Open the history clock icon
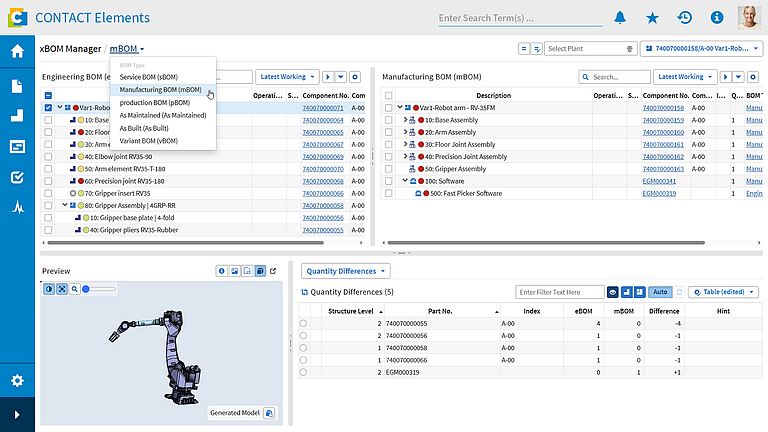768x432 pixels. 685,18
